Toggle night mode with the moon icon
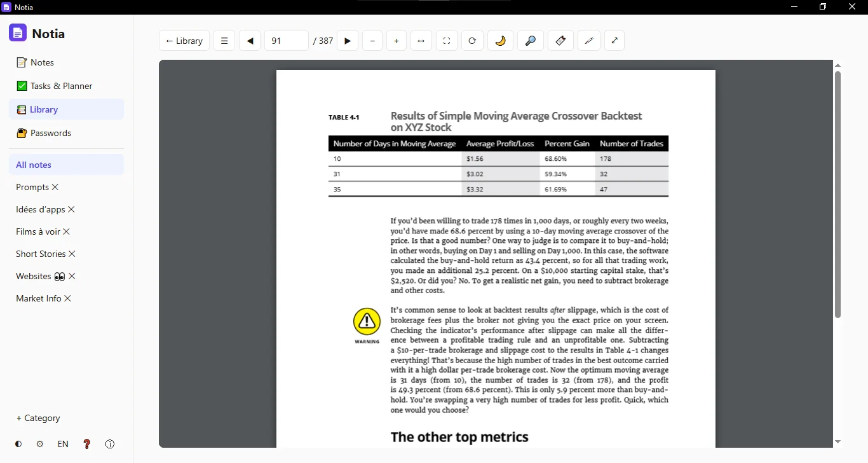868x463 pixels. [x=500, y=41]
